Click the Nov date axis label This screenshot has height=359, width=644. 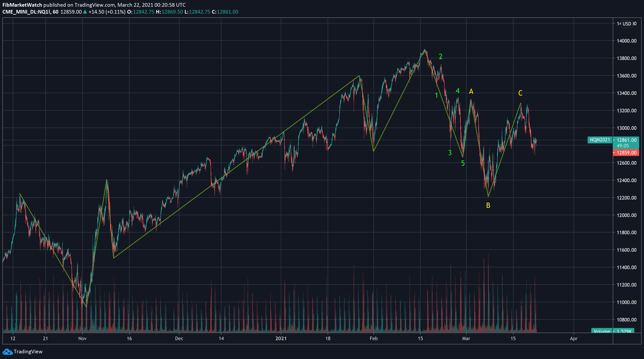click(x=82, y=339)
